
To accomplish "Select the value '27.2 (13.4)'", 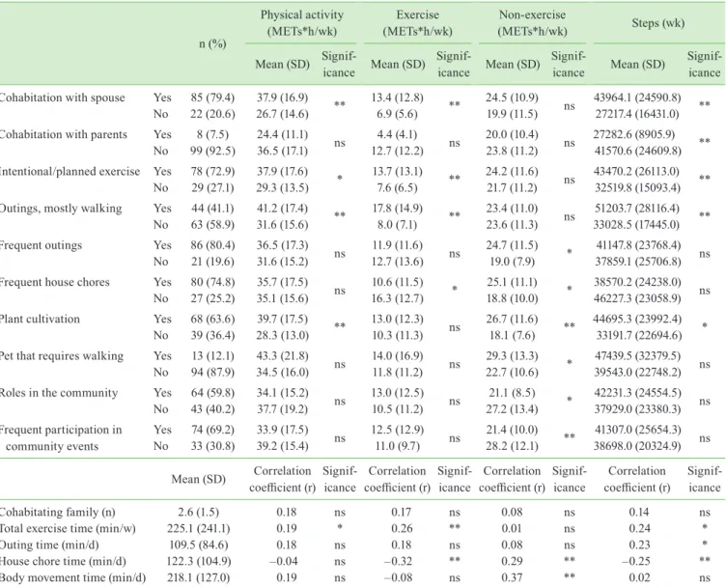I will point(512,409).
